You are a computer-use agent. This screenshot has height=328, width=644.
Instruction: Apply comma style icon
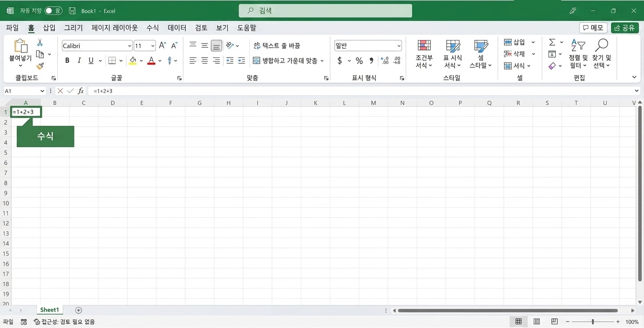(372, 61)
